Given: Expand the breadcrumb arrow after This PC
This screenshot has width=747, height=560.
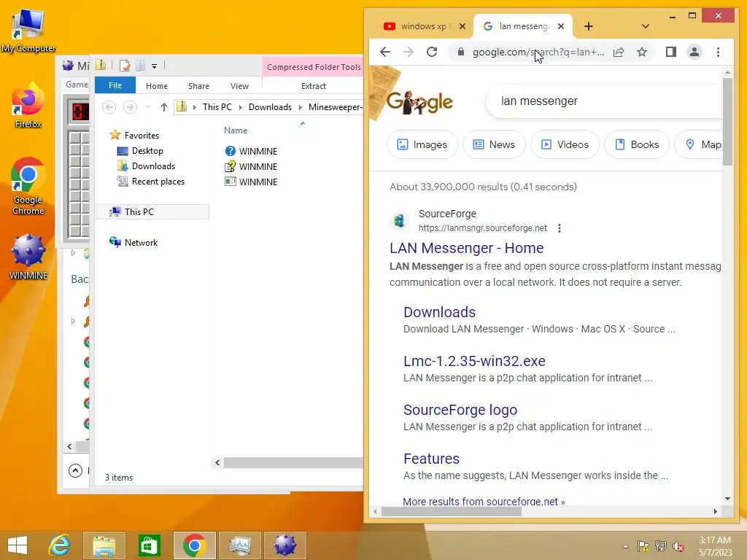Looking at the screenshot, I should pos(240,107).
